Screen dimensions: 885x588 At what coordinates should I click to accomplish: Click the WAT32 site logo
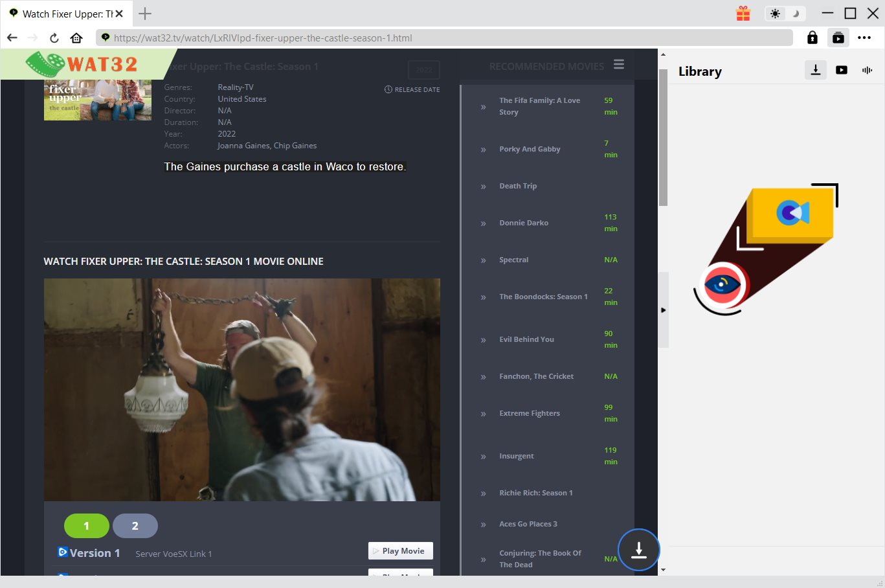[83, 64]
